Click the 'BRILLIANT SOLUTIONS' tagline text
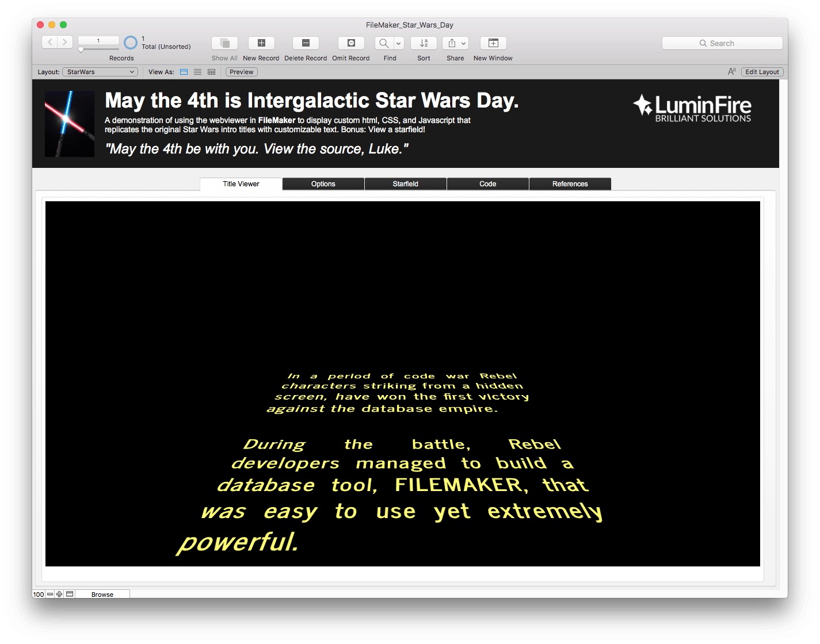Screen dimensions: 820x644 tap(703, 118)
